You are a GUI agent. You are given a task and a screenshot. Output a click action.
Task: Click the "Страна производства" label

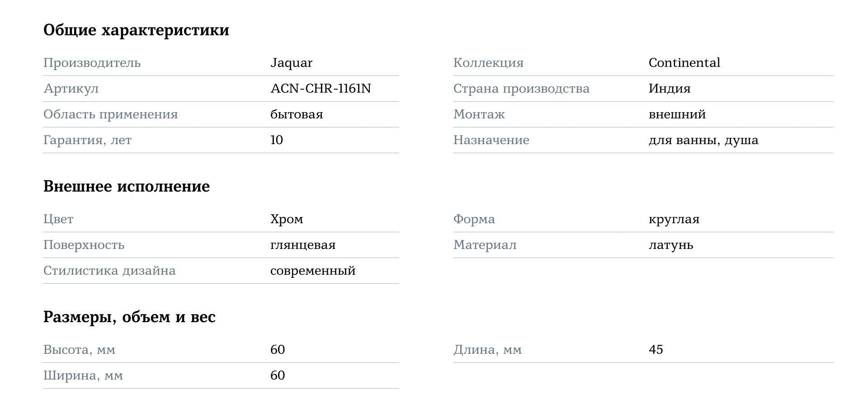[x=521, y=89]
